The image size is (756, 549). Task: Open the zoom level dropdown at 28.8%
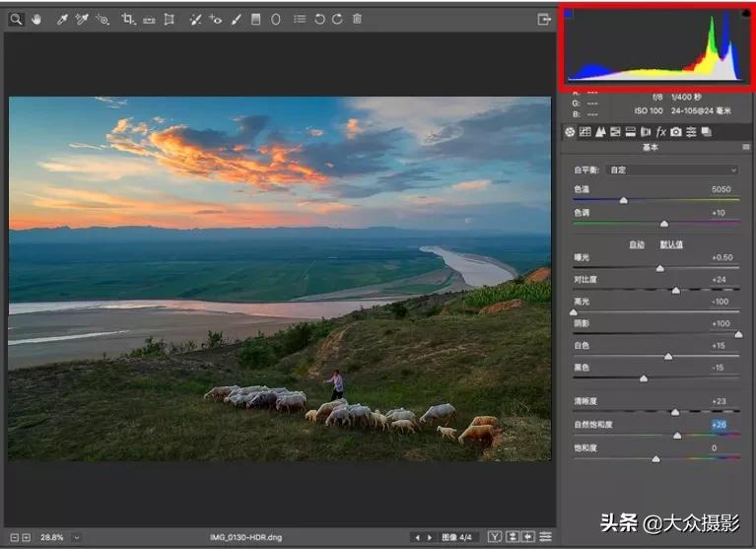(x=76, y=537)
